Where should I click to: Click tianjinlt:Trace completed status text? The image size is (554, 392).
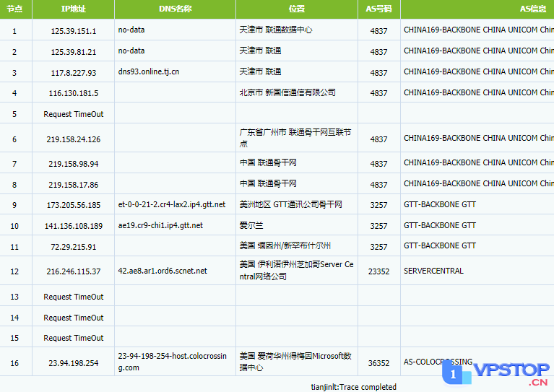click(x=354, y=387)
